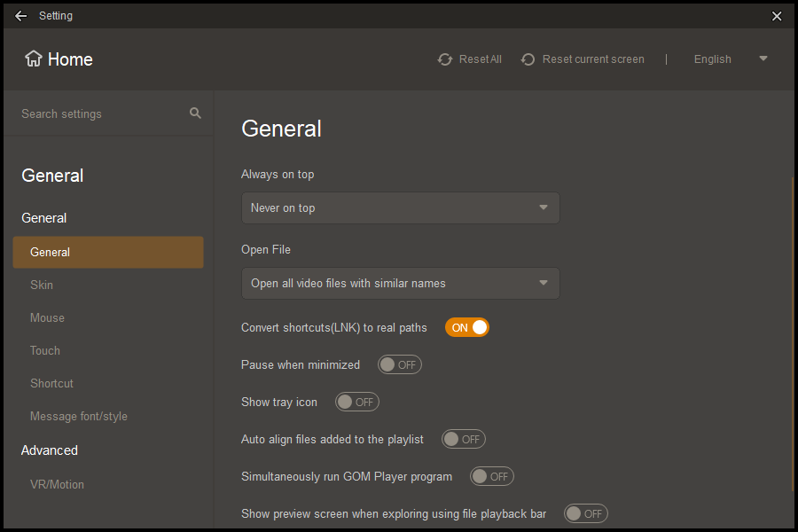Select Skin in the sidebar

[x=42, y=285]
